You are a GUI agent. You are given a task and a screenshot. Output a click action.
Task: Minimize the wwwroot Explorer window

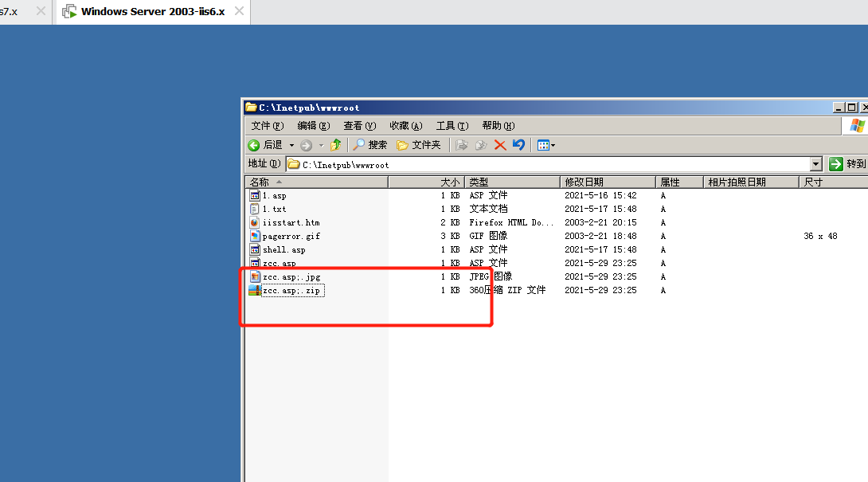[x=839, y=108]
